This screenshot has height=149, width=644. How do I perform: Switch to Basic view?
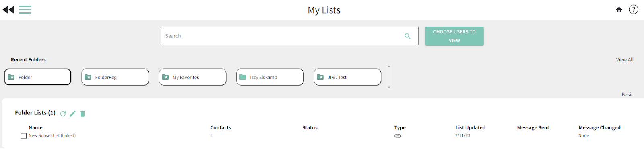pyautogui.click(x=627, y=94)
